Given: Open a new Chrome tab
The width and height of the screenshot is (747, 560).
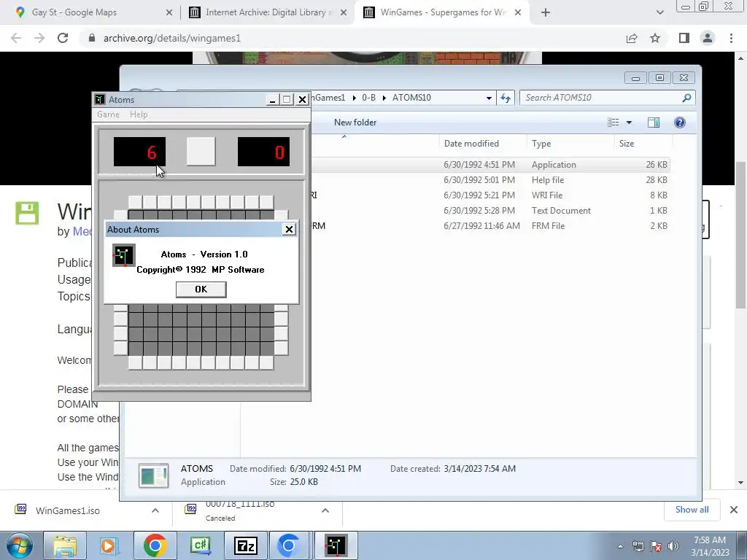Looking at the screenshot, I should [x=546, y=12].
